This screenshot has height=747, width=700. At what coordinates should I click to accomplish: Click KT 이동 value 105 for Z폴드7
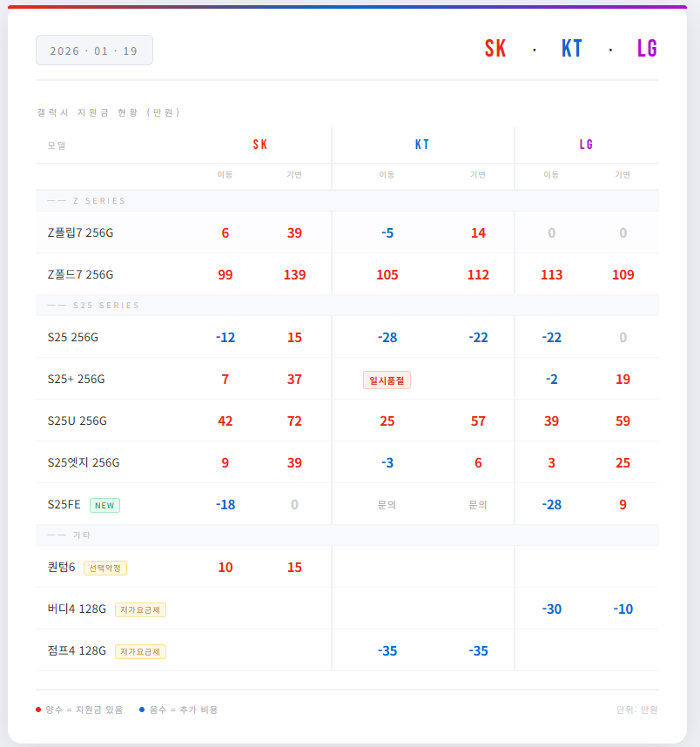(387, 275)
